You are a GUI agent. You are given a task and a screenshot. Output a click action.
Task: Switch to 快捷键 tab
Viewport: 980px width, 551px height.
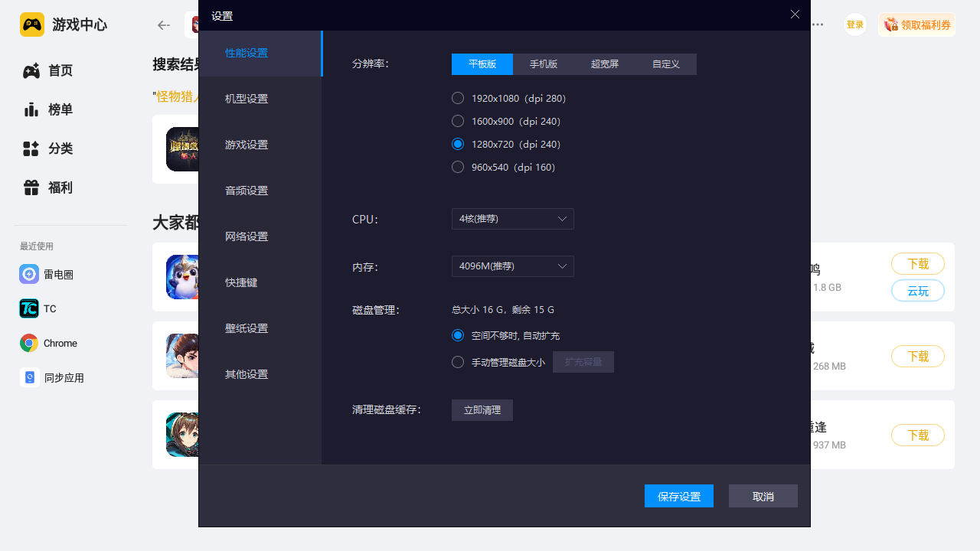(260, 283)
